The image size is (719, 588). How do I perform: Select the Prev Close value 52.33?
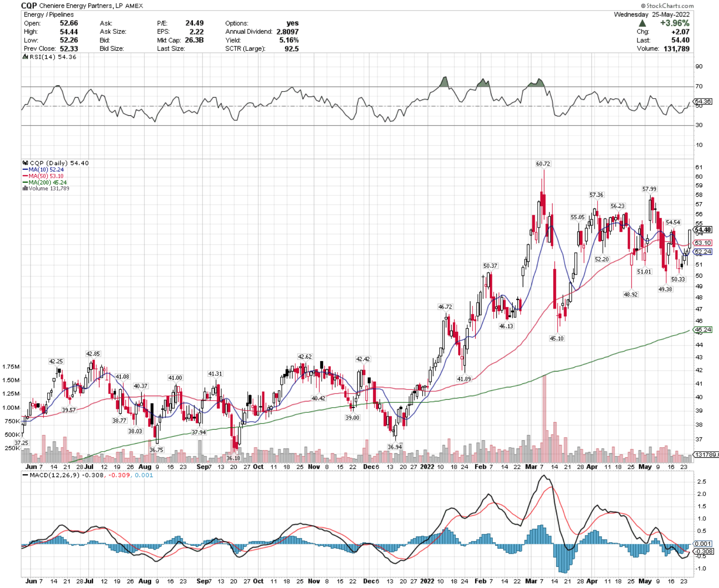(69, 48)
